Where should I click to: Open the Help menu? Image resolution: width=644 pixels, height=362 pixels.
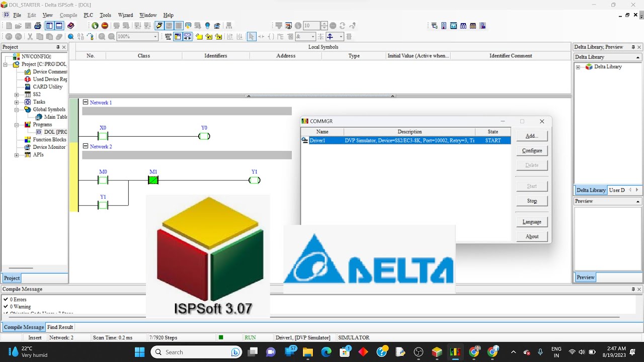[169, 15]
